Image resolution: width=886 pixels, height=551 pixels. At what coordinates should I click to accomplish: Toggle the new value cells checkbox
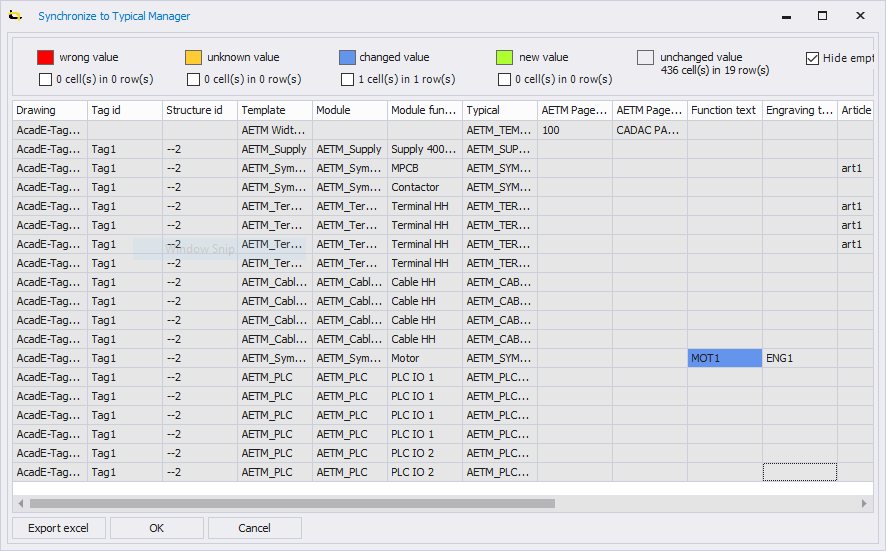(x=504, y=80)
